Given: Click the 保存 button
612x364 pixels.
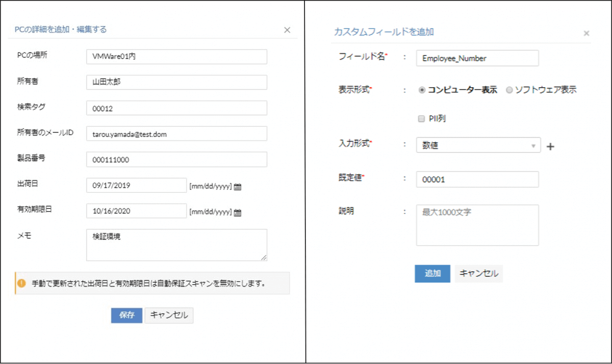Looking at the screenshot, I should 126,315.
